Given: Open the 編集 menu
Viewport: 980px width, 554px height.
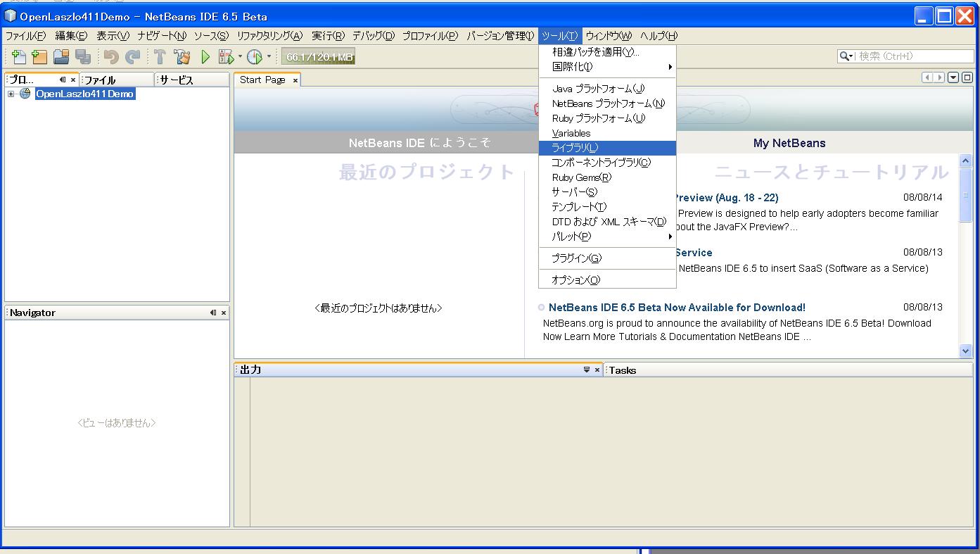Looking at the screenshot, I should 71,36.
